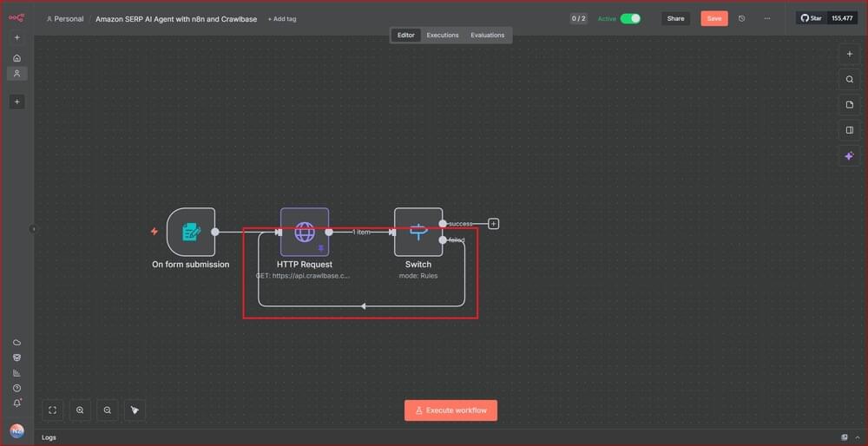Click the Share button
Image resolution: width=868 pixels, height=446 pixels.
[675, 18]
